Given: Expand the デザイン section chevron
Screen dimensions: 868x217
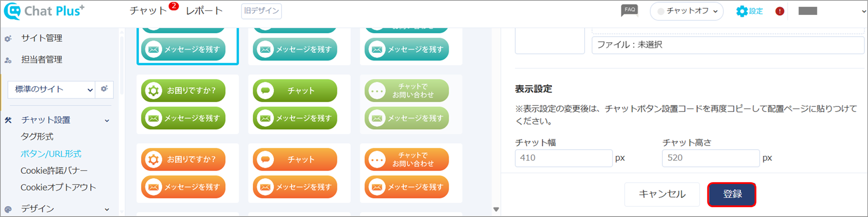Looking at the screenshot, I should pos(107,210).
